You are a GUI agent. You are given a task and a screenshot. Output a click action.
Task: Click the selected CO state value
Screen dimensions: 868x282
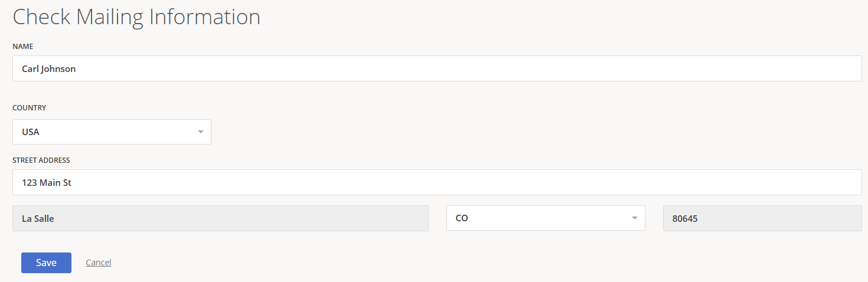tap(462, 218)
